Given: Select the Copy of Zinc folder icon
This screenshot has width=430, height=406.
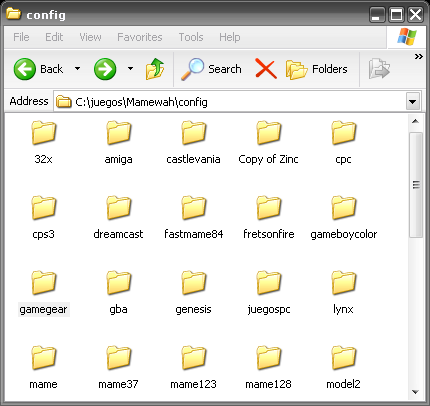Looking at the screenshot, I should (x=269, y=133).
